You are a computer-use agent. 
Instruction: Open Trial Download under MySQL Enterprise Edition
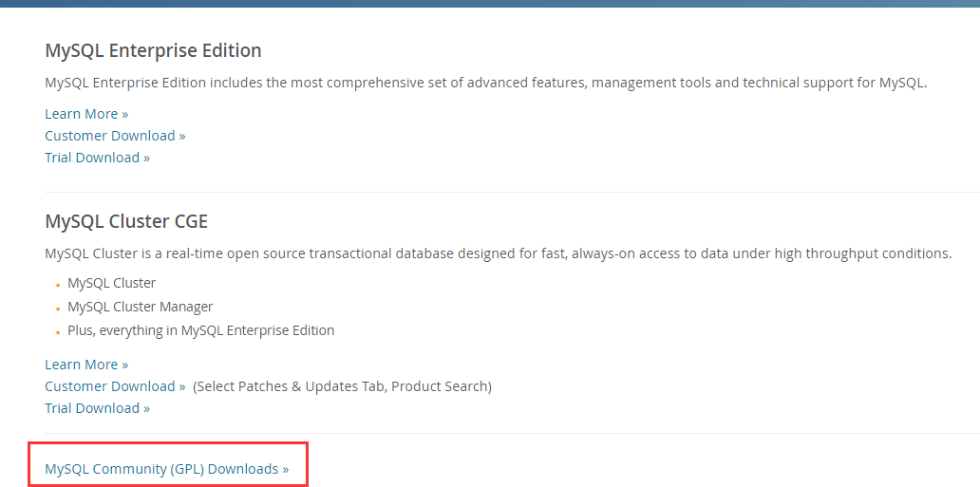pyautogui.click(x=97, y=158)
